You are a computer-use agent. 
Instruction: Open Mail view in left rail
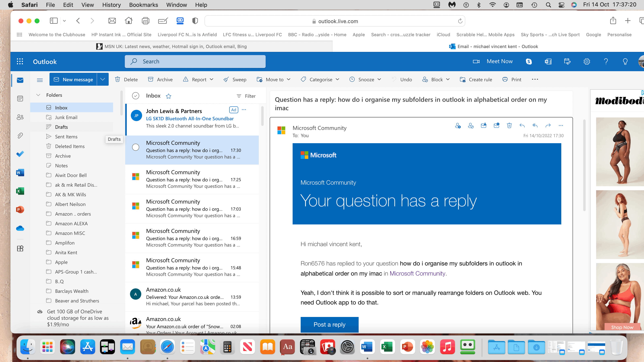click(20, 80)
